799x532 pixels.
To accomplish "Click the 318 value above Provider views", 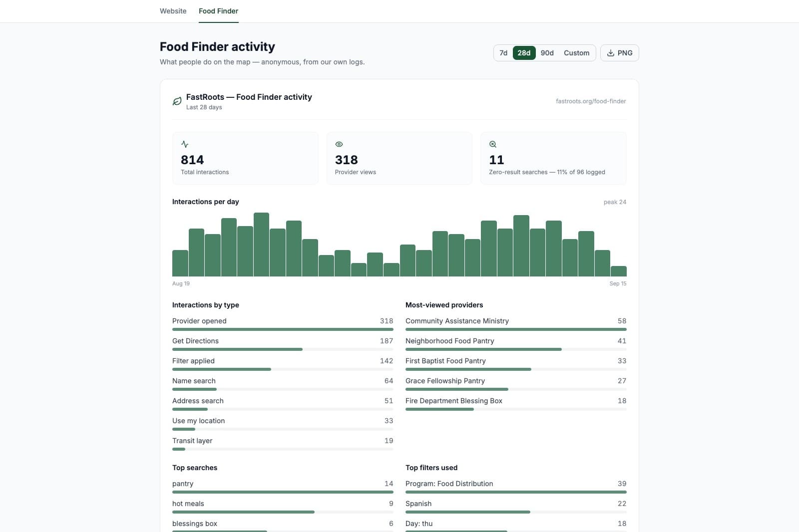I will coord(347,160).
